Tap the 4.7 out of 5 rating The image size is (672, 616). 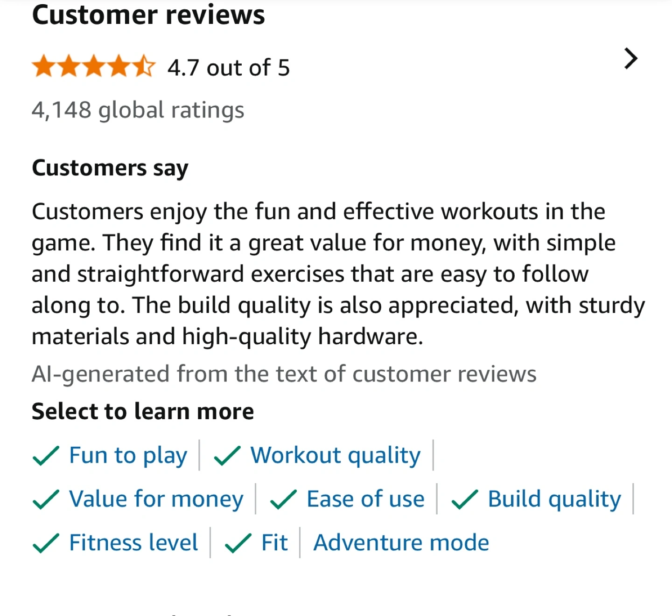(x=229, y=68)
